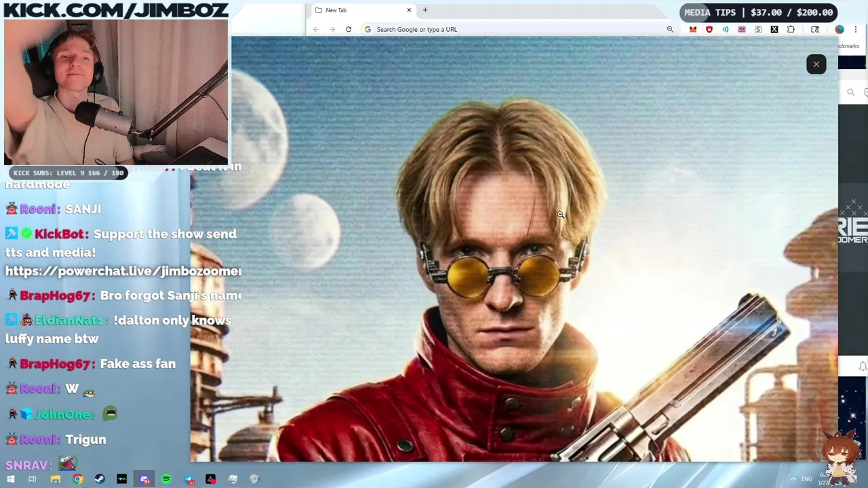Click the browser forward arrow

[x=332, y=29]
